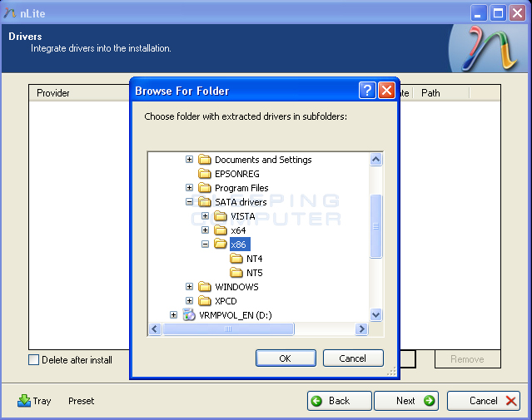Image resolution: width=532 pixels, height=420 pixels.
Task: Click the vertical scrollbar up arrow
Action: click(x=376, y=160)
